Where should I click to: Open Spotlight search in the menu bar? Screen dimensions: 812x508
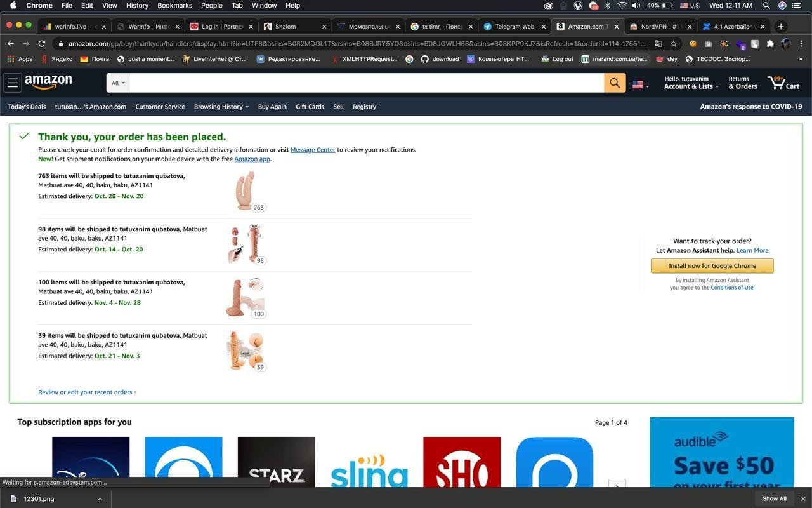pyautogui.click(x=766, y=5)
